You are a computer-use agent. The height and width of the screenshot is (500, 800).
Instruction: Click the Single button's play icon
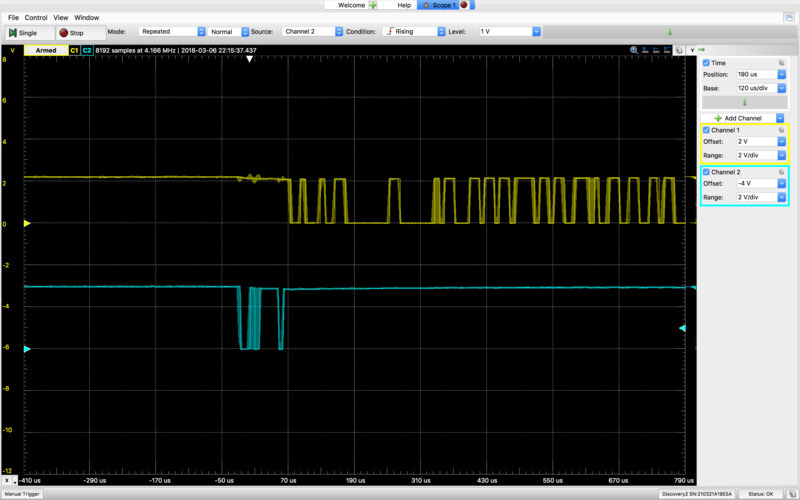(13, 33)
